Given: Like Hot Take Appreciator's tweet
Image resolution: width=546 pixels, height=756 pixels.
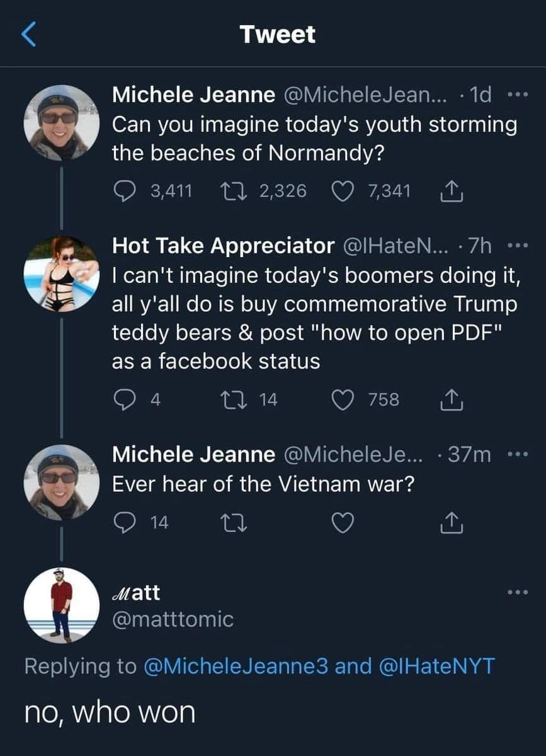Looking at the screenshot, I should [341, 399].
